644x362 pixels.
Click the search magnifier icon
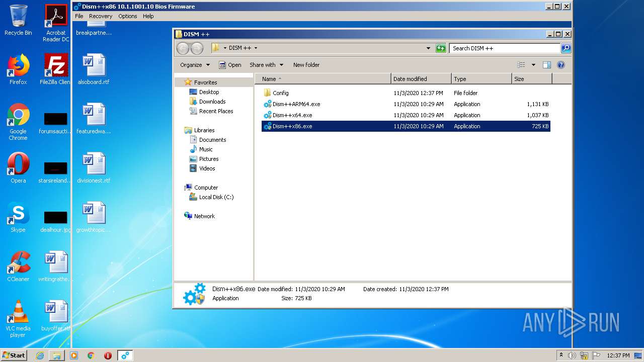(566, 48)
